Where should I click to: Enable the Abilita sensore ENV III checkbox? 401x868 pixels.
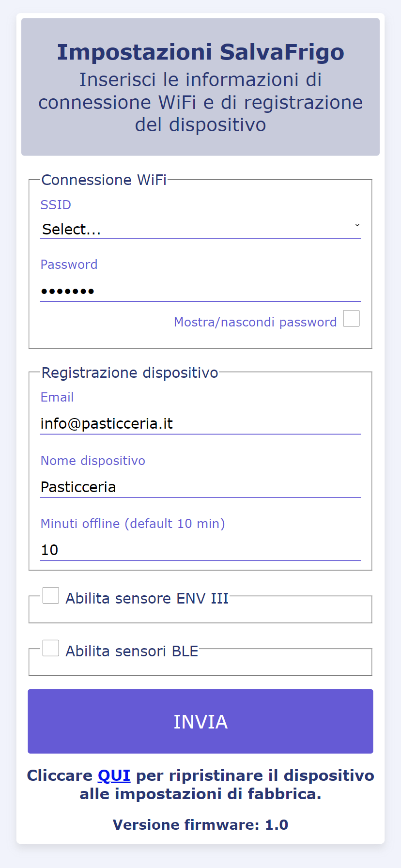tap(51, 595)
